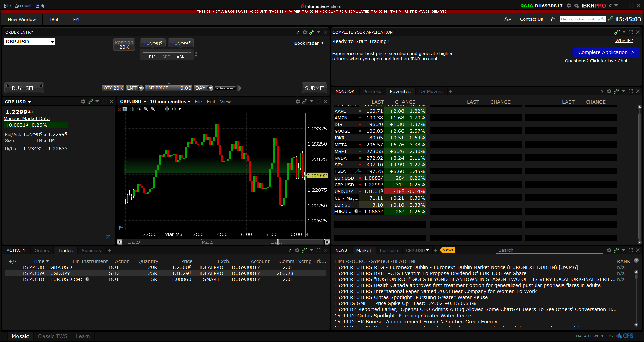Open Manage Market Data link
The width and height of the screenshot is (644, 342).
tap(26, 119)
